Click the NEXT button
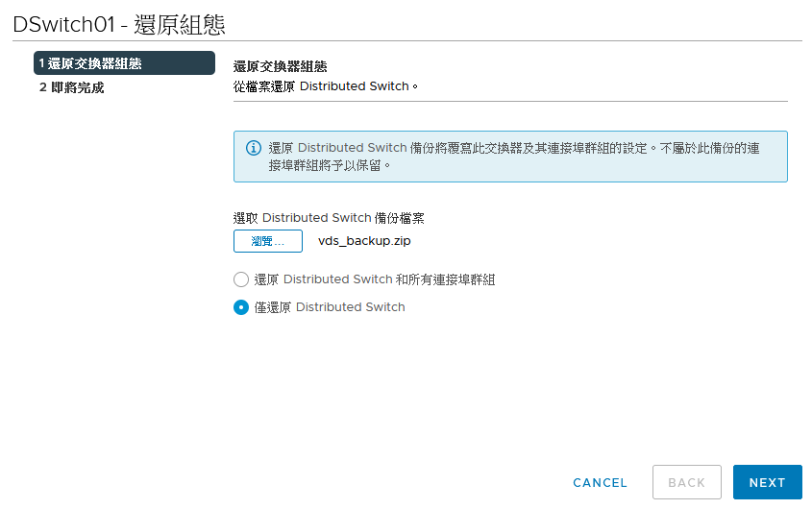 pyautogui.click(x=768, y=482)
